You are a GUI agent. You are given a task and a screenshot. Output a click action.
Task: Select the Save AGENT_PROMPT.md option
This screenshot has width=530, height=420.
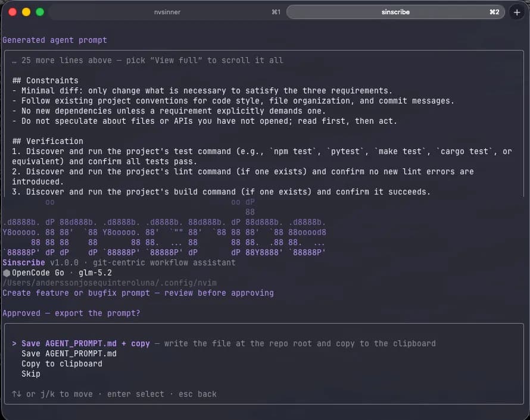(69, 353)
